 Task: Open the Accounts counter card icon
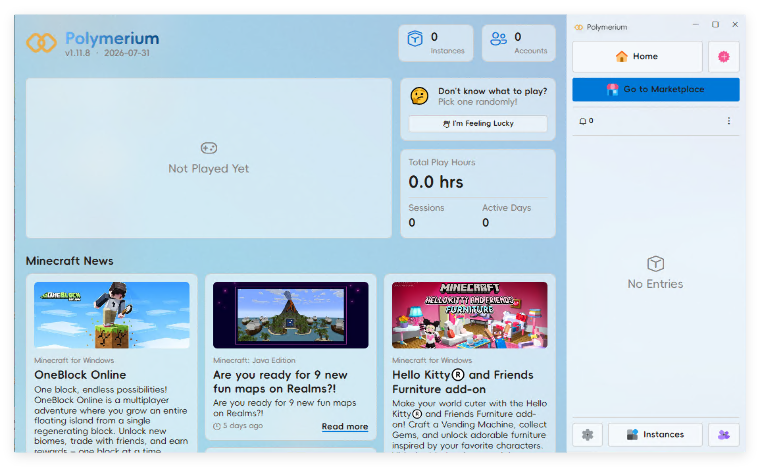(x=498, y=38)
